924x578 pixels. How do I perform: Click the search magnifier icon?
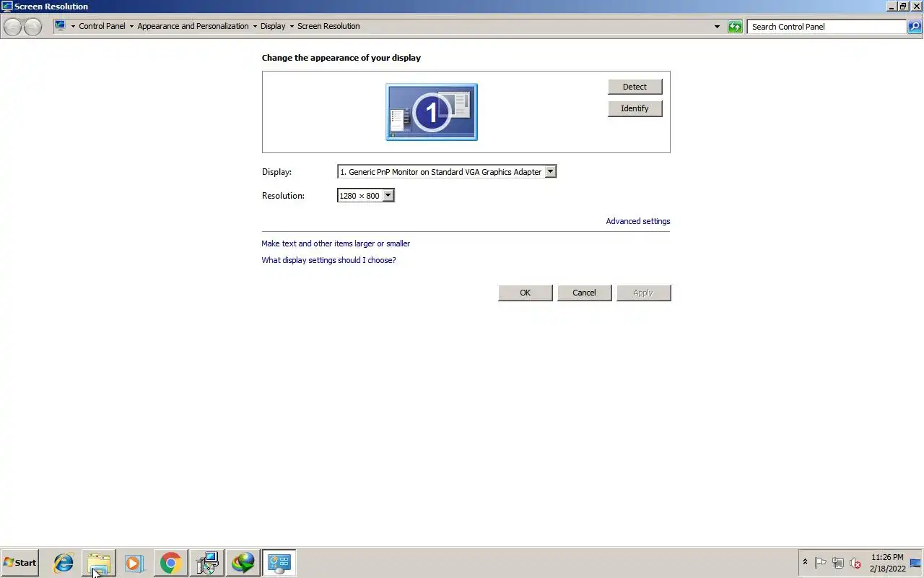point(915,27)
